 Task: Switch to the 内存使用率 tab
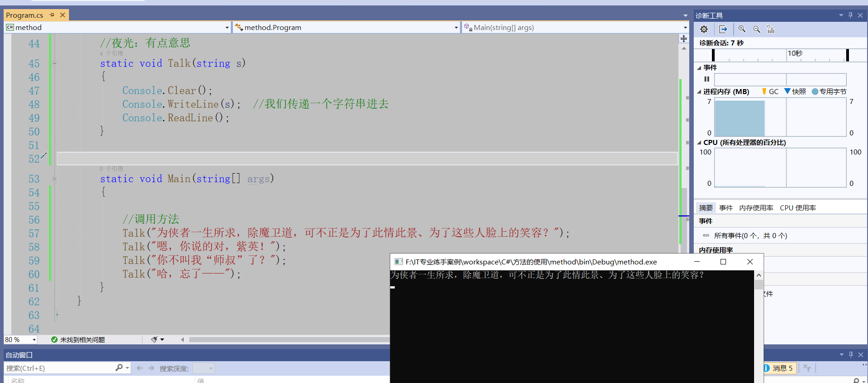click(756, 208)
